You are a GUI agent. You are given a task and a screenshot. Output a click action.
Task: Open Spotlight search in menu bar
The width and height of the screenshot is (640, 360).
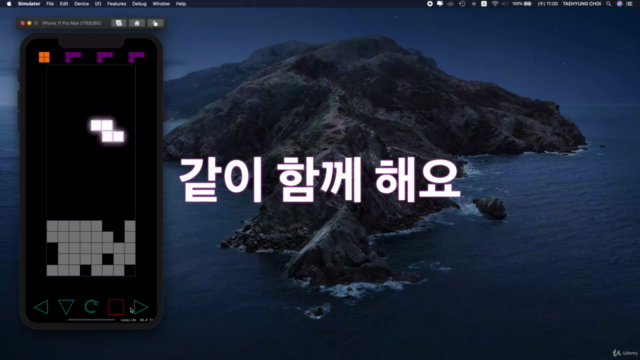tap(609, 4)
